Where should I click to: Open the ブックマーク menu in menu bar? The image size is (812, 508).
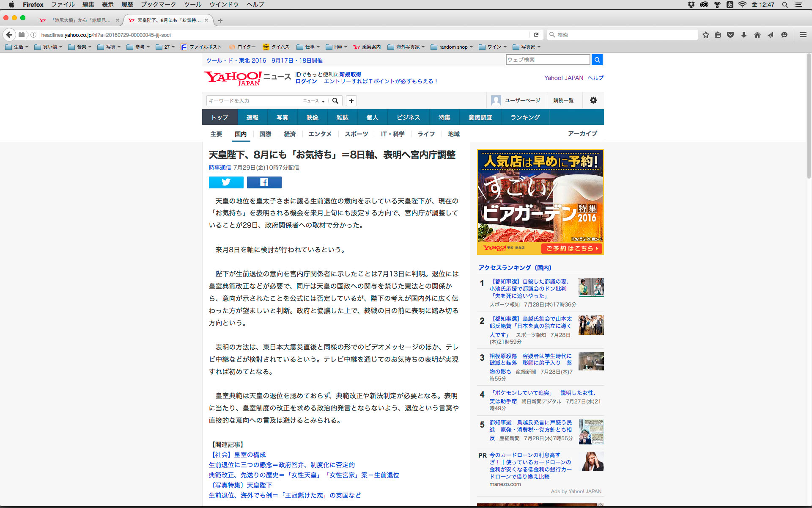tap(158, 5)
